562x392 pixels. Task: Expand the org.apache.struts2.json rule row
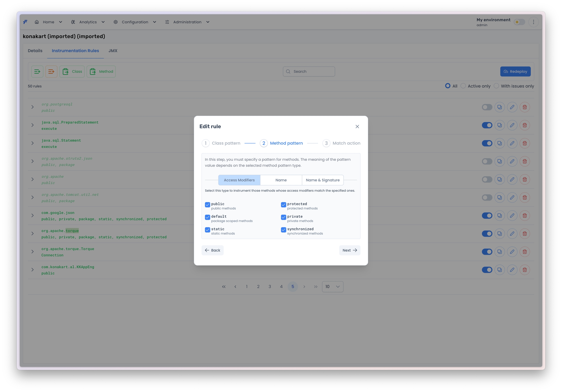pos(32,161)
